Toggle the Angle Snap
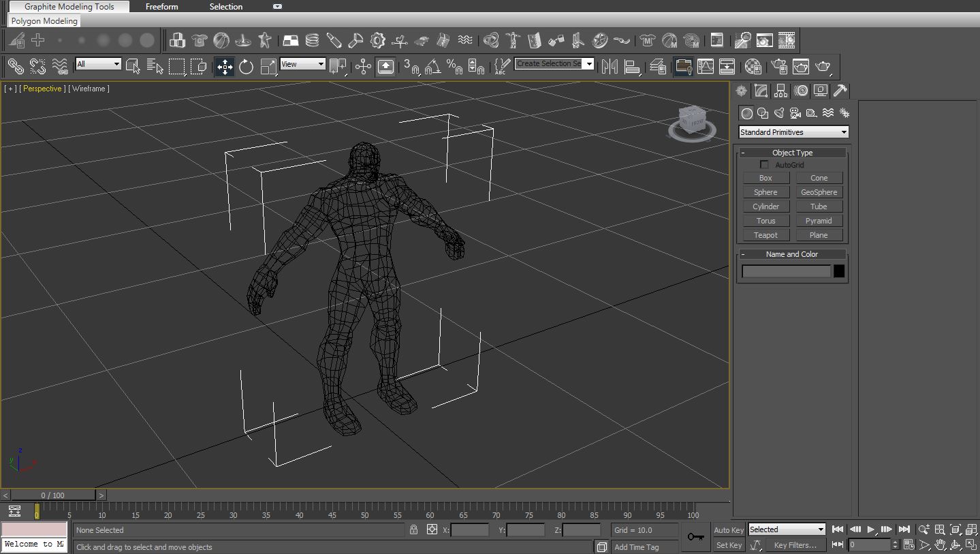The height and width of the screenshot is (554, 980). pos(432,66)
